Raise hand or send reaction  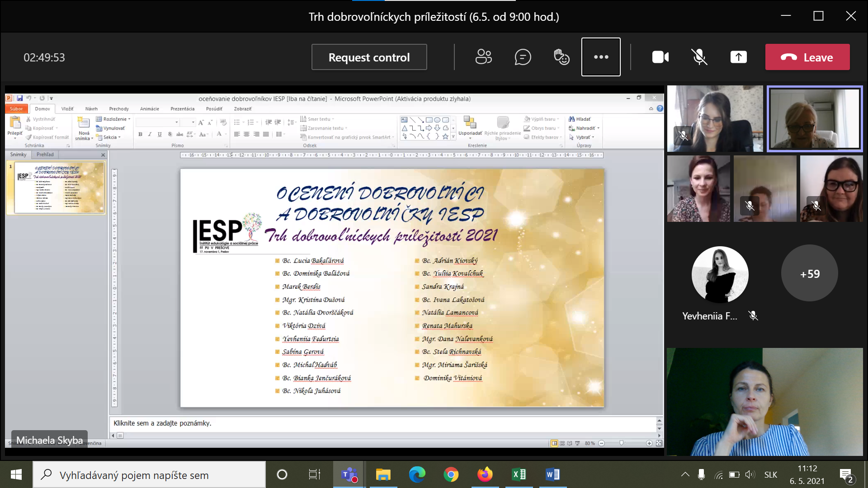click(561, 57)
